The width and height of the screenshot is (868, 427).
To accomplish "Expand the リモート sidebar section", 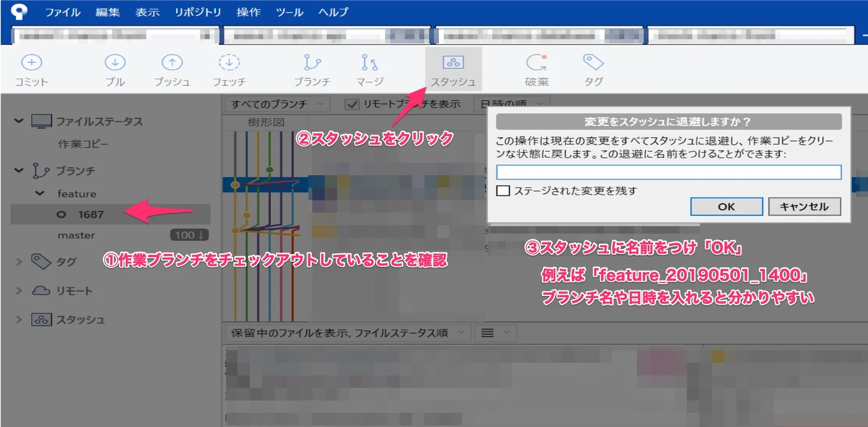I will point(19,290).
